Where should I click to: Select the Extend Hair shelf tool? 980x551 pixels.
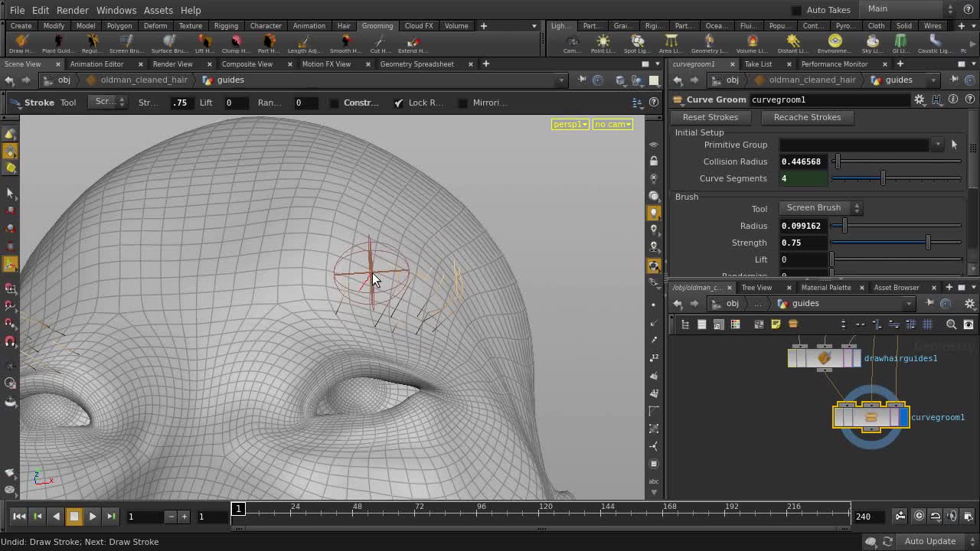click(x=413, y=44)
